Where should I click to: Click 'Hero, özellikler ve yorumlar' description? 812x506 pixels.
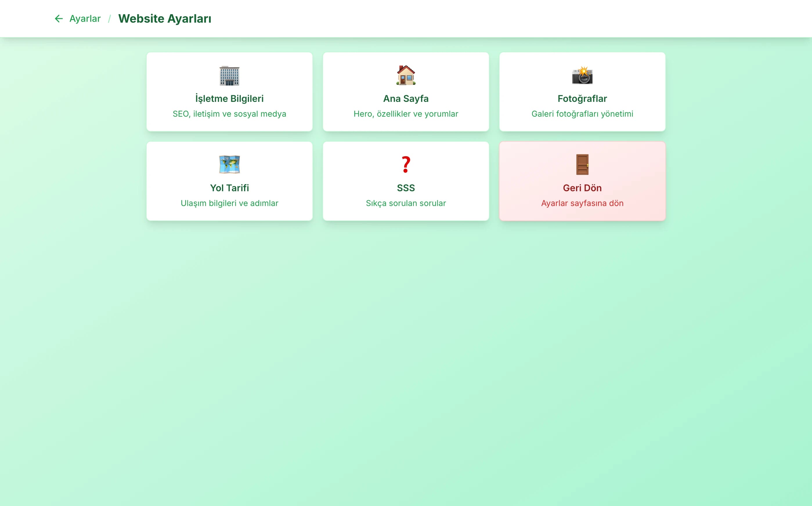406,114
